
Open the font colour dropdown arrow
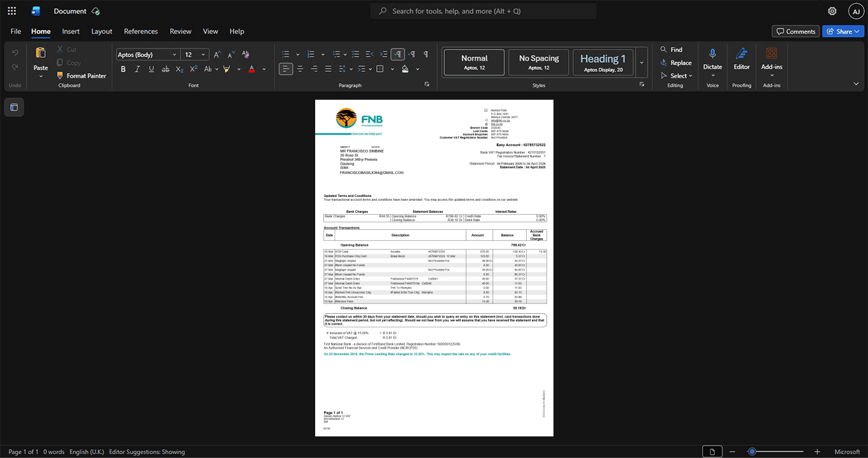click(264, 69)
